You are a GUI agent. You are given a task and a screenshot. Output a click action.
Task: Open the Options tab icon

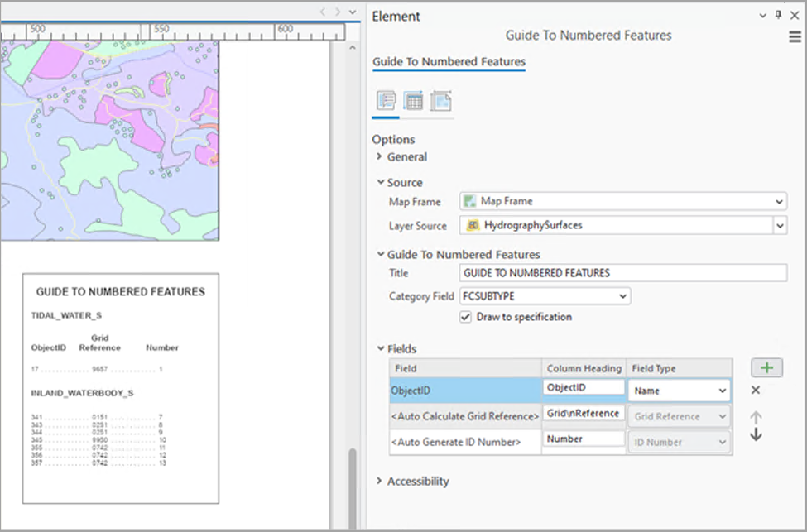386,101
